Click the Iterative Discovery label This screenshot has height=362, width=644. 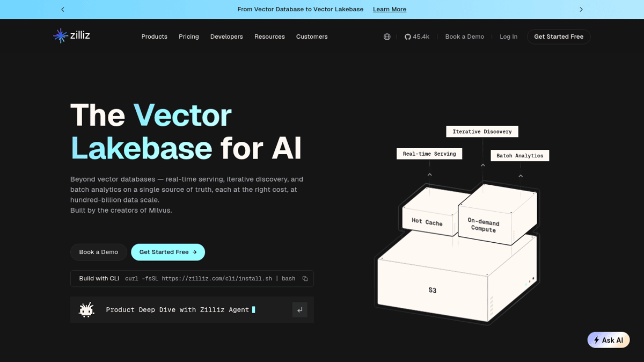click(482, 131)
